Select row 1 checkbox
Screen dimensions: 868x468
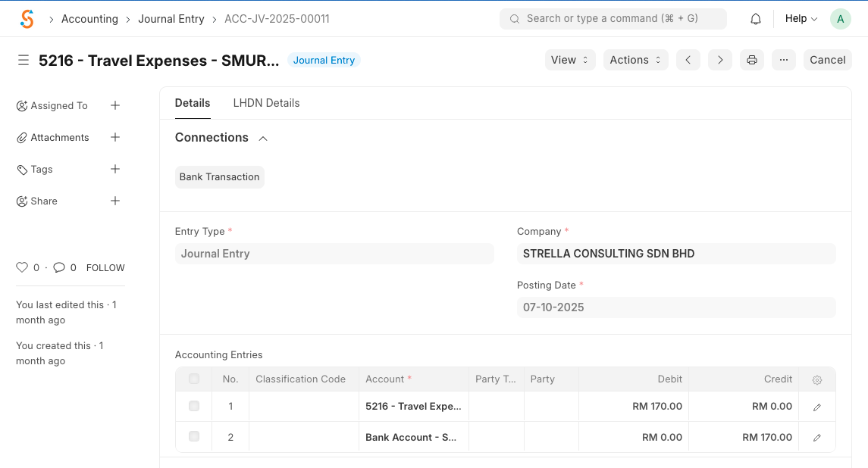point(194,407)
